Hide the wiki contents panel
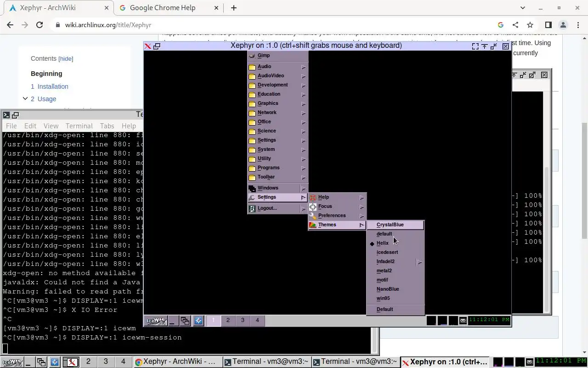The width and height of the screenshot is (588, 368). click(x=66, y=59)
